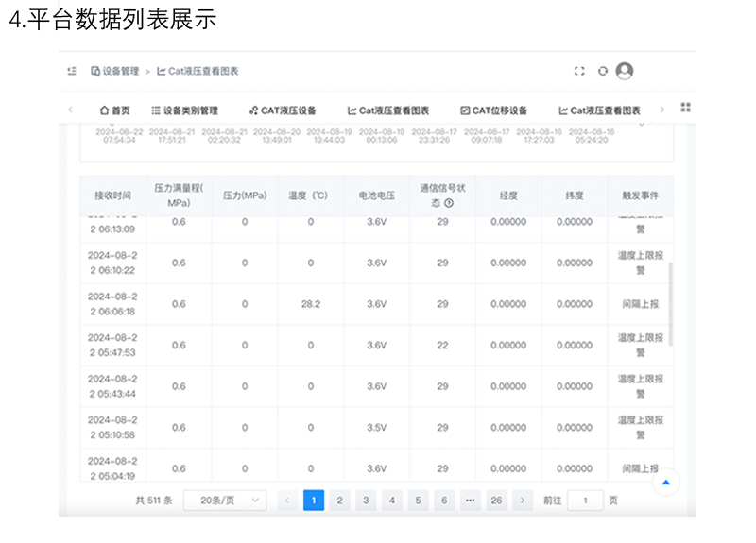This screenshot has height=543, width=756.
Task: Open the 20条/页 page size dropdown
Action: coord(225,501)
